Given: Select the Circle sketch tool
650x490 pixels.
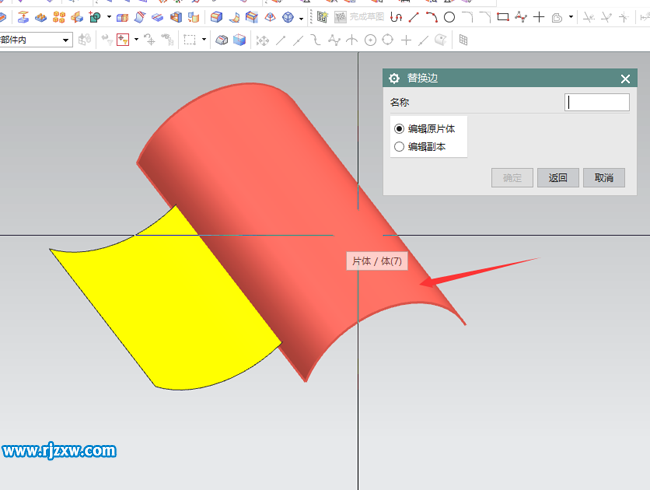Looking at the screenshot, I should pos(449,17).
